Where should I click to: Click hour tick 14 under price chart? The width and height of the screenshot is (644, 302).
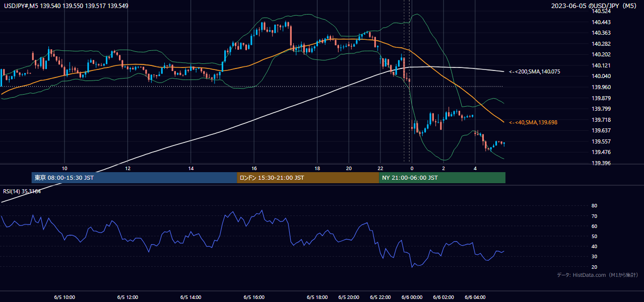pos(191,168)
